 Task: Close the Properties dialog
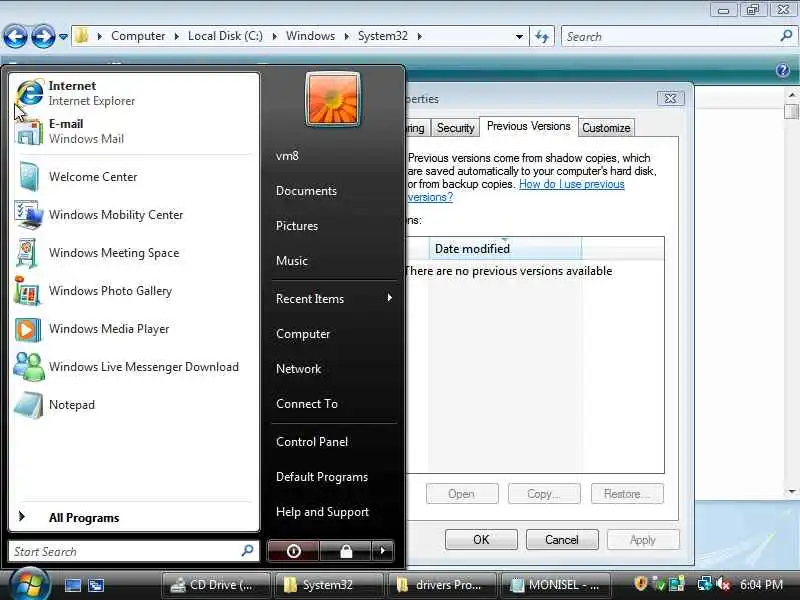pos(670,98)
